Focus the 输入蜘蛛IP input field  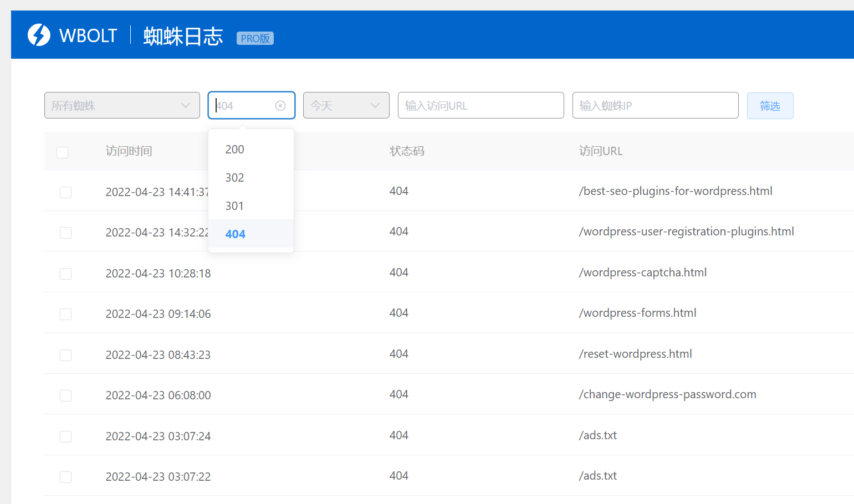tap(655, 105)
